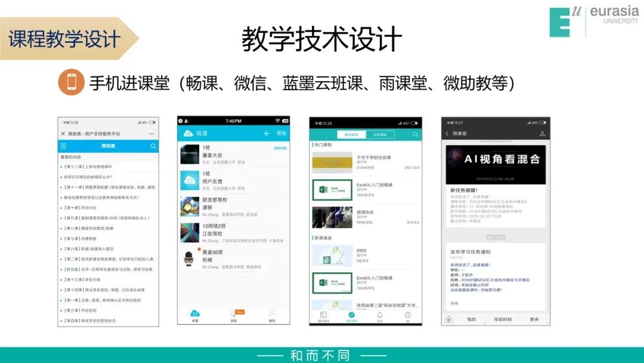Open 【第十三课】学生分组 article
The height and width of the screenshot is (363, 644).
[x=82, y=279]
